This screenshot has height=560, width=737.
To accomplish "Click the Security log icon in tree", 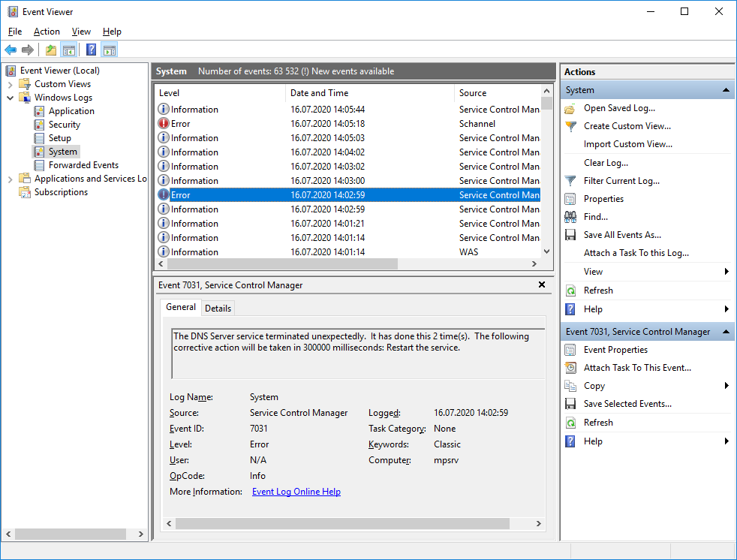I will 40,125.
